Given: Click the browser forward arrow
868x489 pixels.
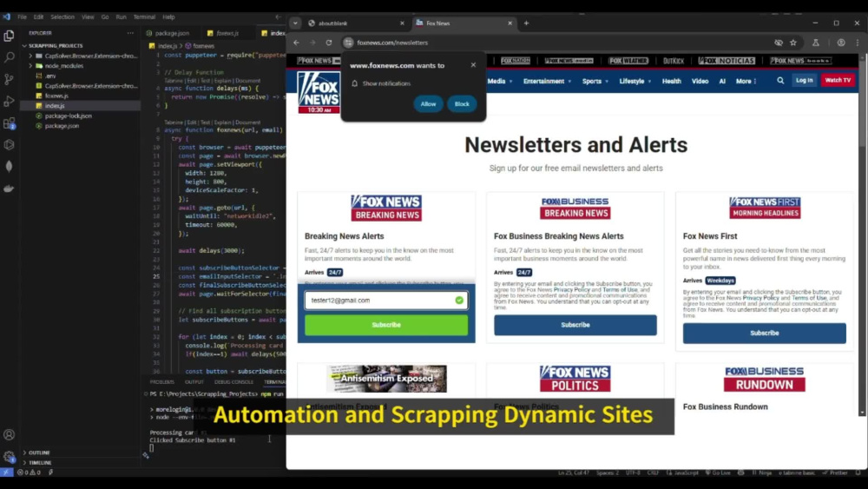Looking at the screenshot, I should [x=312, y=43].
